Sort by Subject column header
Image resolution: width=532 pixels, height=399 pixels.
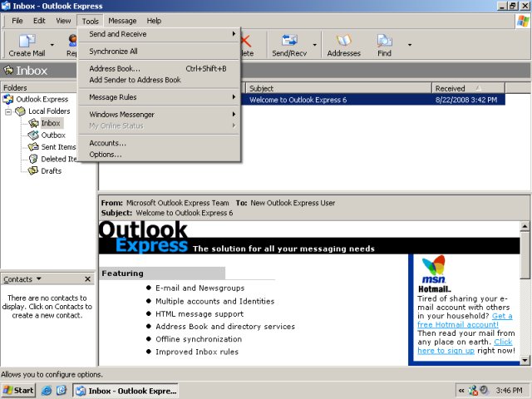click(x=338, y=88)
